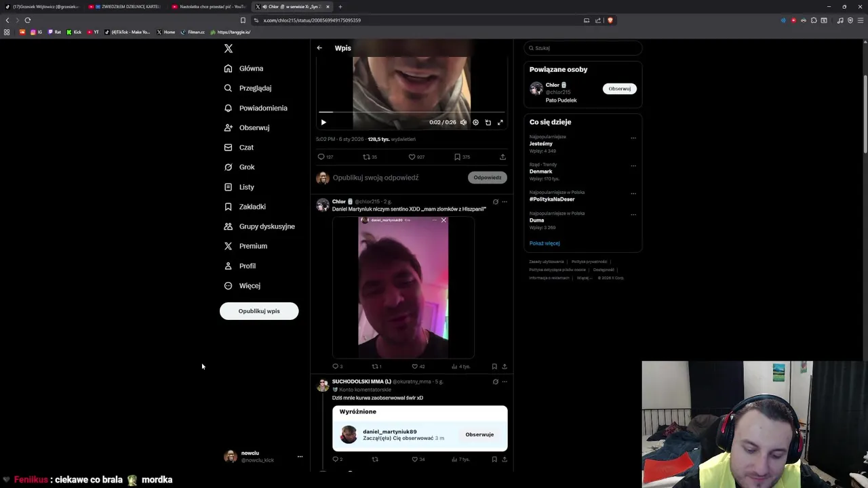Open Premium in the sidebar
The width and height of the screenshot is (868, 488).
pyautogui.click(x=245, y=246)
